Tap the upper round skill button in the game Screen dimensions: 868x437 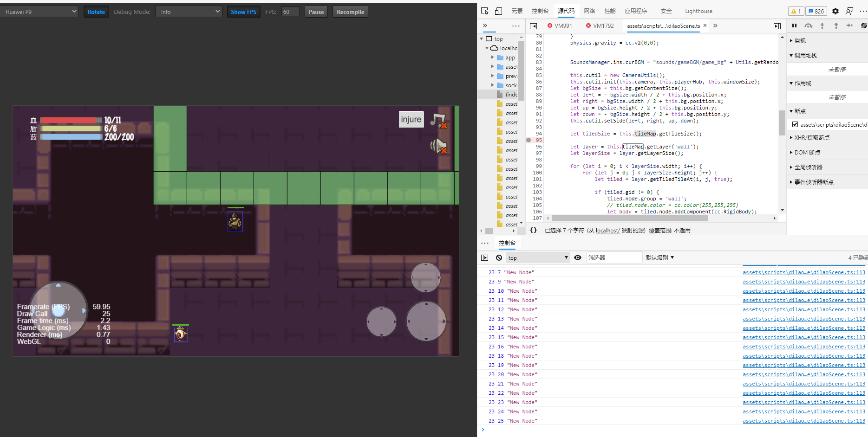426,277
